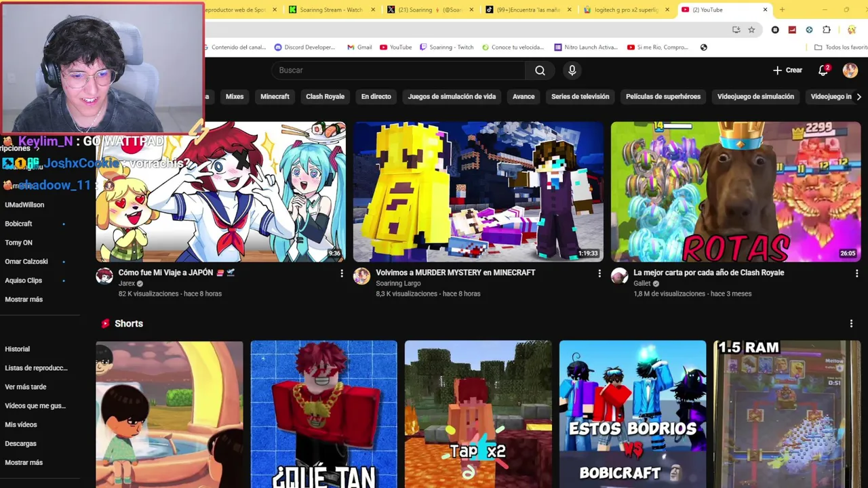This screenshot has width=868, height=488.
Task: Open a new browser tab with plus
Action: (782, 9)
